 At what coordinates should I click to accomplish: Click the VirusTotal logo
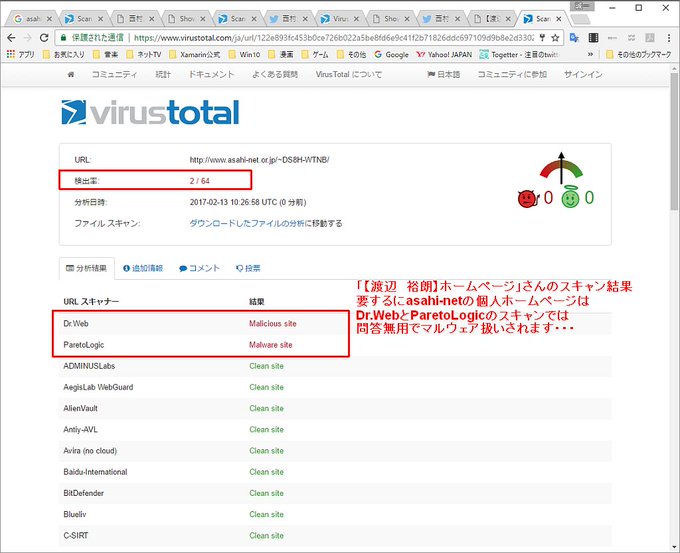tap(150, 112)
